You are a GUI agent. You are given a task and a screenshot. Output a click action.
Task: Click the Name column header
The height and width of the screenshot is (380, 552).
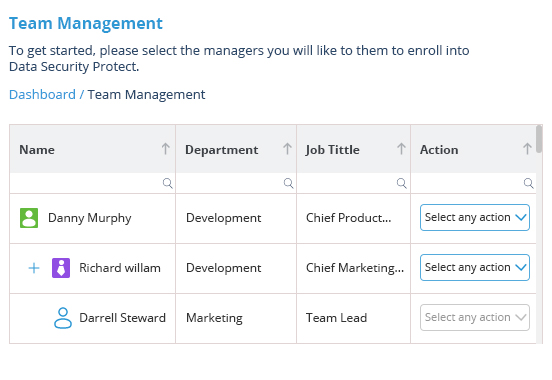pos(92,149)
